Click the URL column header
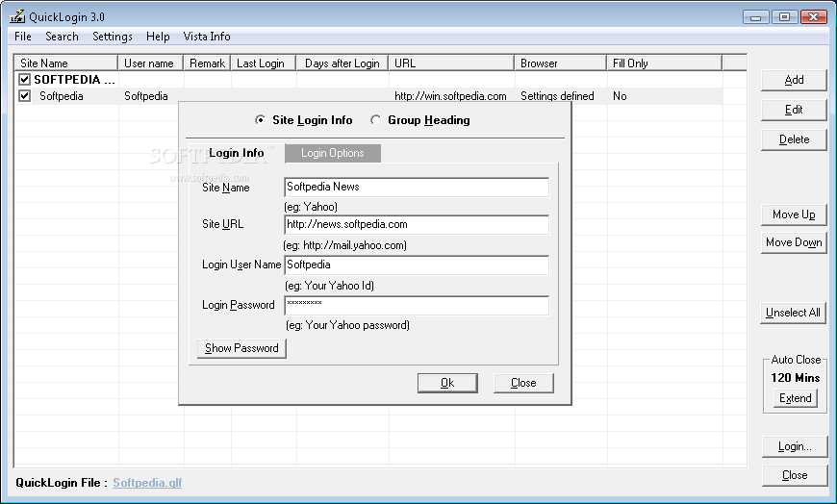837x504 pixels. 451,63
